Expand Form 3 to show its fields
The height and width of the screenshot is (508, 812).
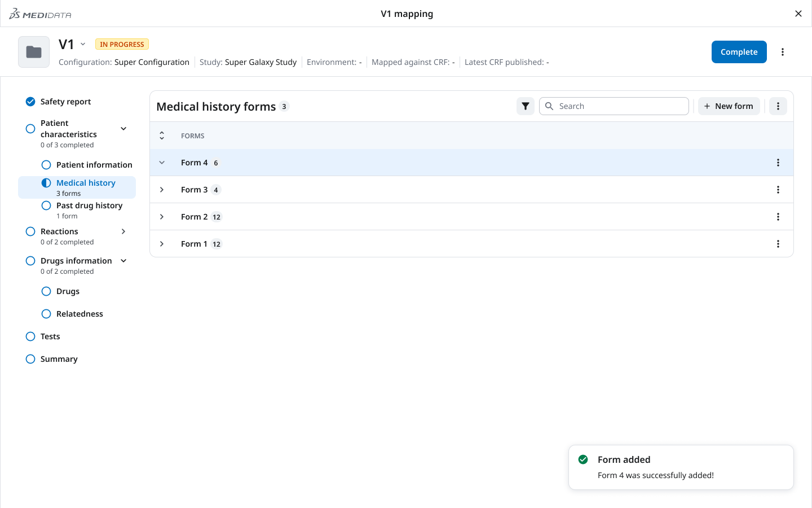pos(162,189)
